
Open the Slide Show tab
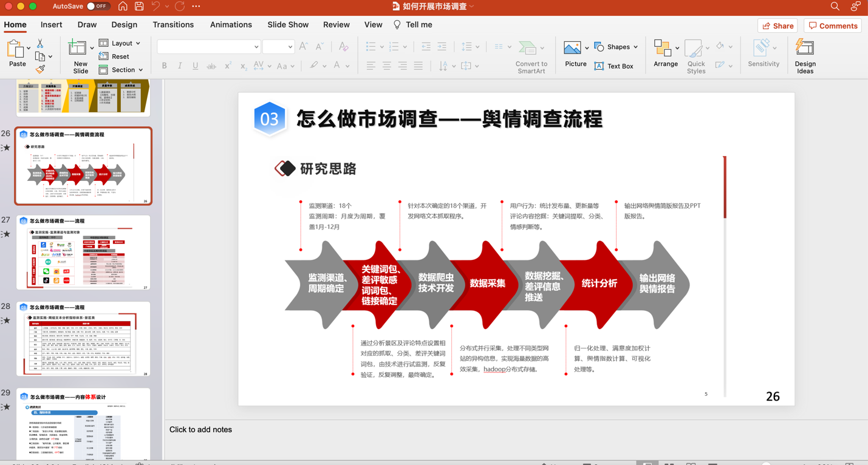288,25
